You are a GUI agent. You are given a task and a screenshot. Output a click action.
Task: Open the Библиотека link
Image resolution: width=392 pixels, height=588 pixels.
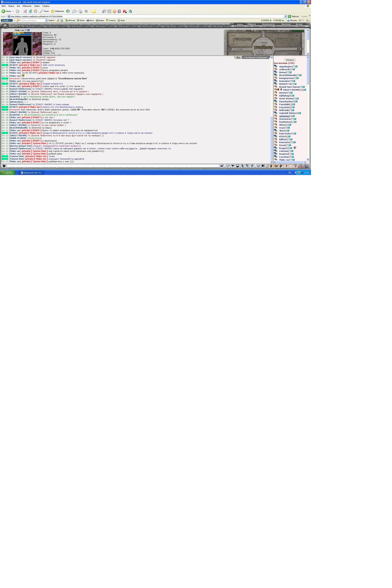pyautogui.click(x=240, y=26)
